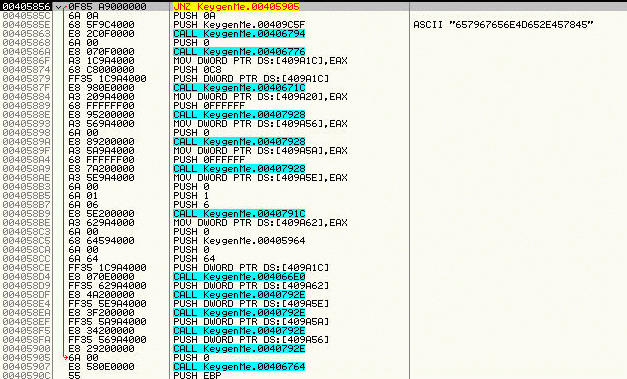Select the ASCII "657967656E4D652E457845" comment
Screen dimensions: 627x379
[x=503, y=25]
